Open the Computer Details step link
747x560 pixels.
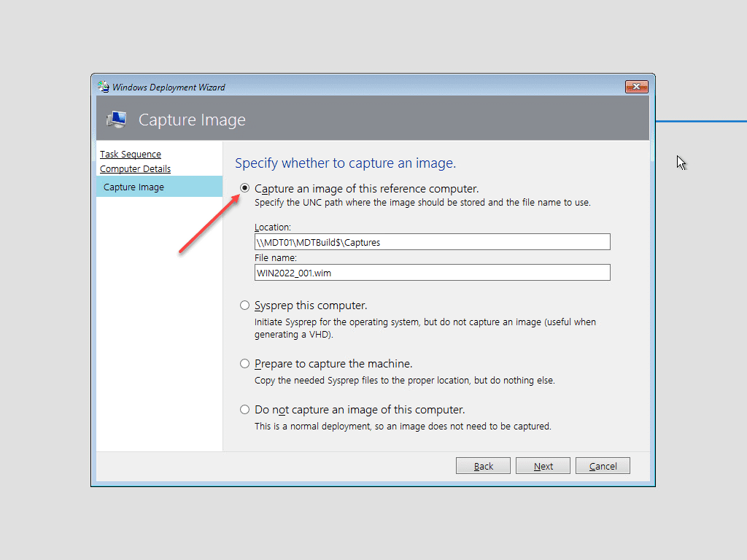click(135, 168)
